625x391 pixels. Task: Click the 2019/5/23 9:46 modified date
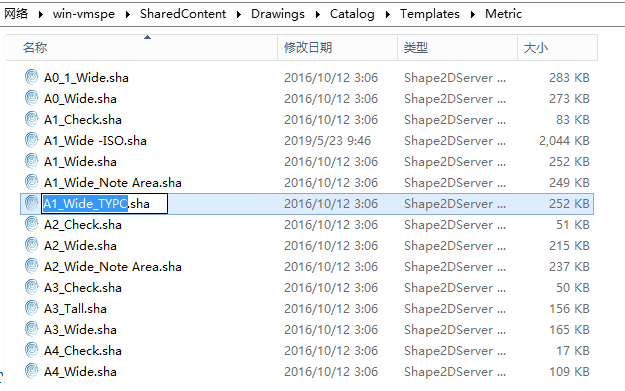tap(327, 141)
